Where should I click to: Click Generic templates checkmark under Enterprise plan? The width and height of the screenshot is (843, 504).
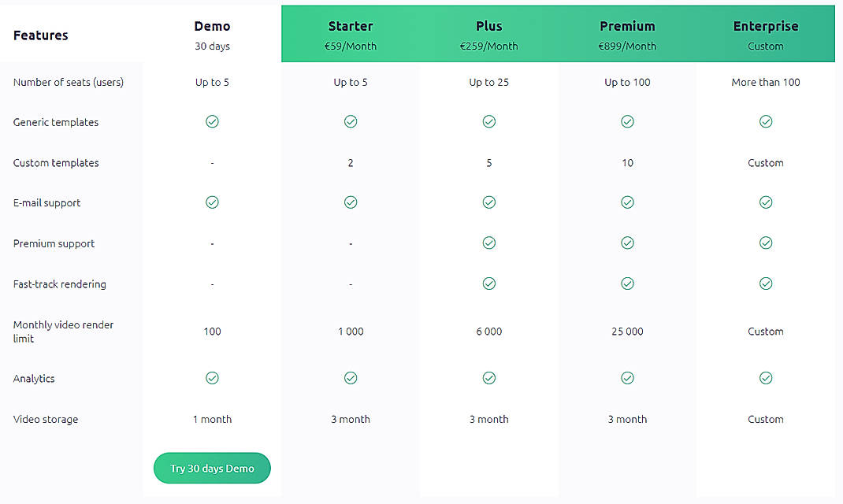766,121
